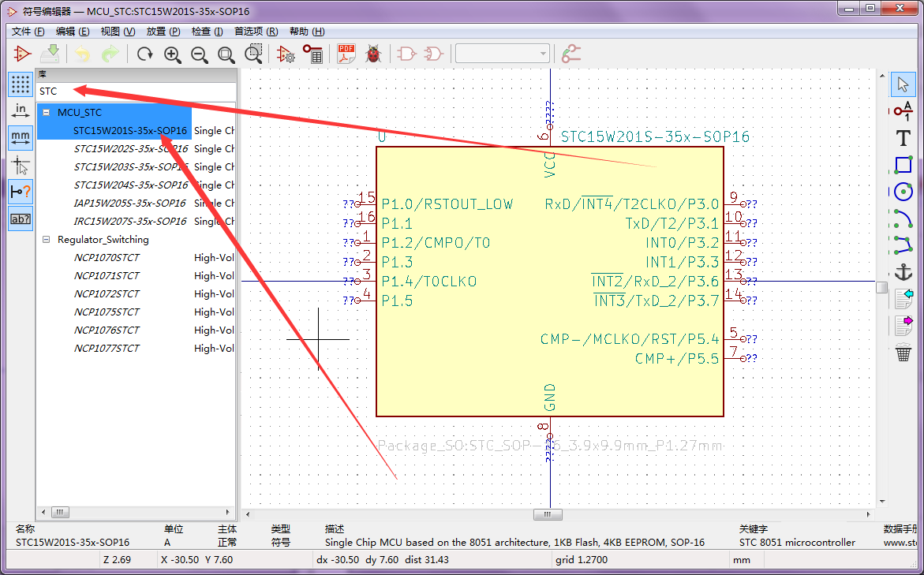Open the unit selection dropdown
Viewport: 924px width, 575px height.
(503, 54)
